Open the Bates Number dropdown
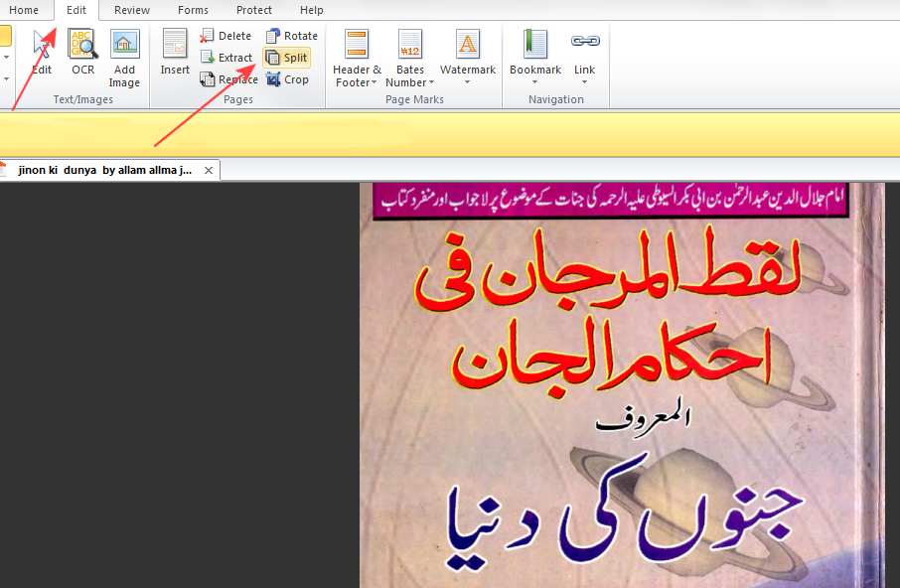The image size is (900, 588). pyautogui.click(x=410, y=76)
